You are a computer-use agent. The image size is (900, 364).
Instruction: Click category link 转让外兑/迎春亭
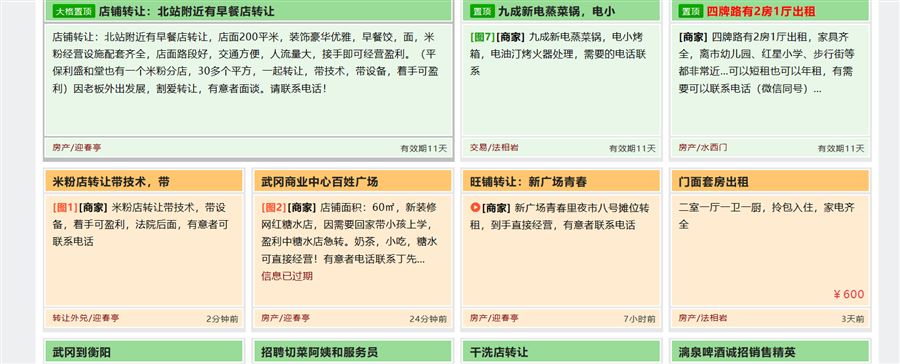[x=86, y=317]
